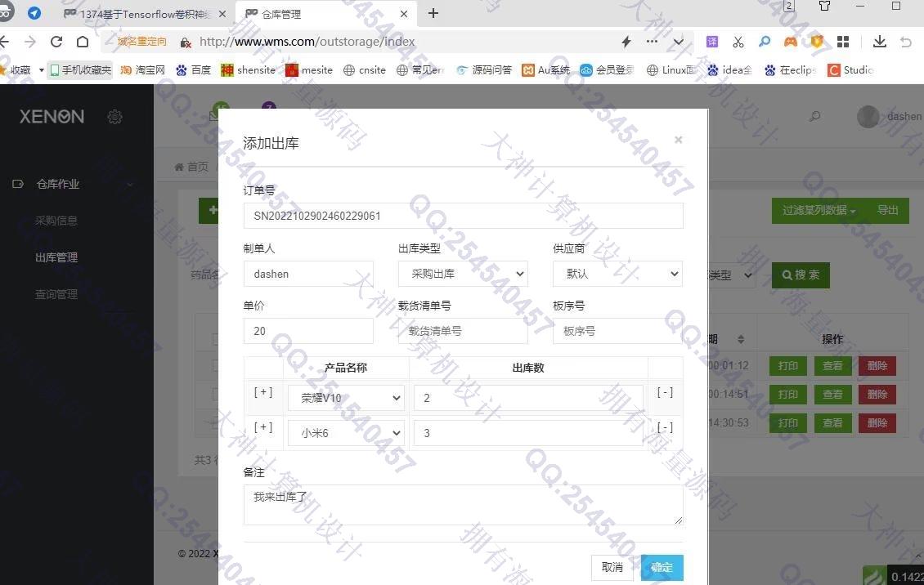Click the scissors screenshot icon
The width and height of the screenshot is (924, 585).
click(738, 42)
